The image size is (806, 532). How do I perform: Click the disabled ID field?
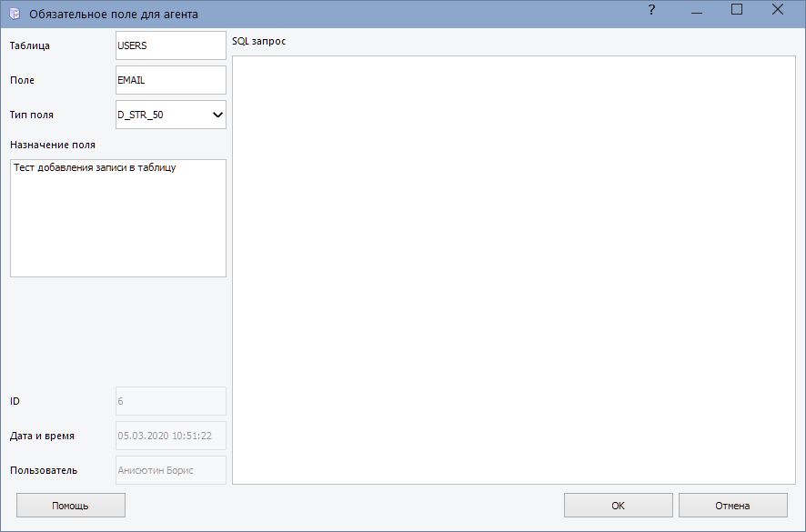(x=170, y=401)
